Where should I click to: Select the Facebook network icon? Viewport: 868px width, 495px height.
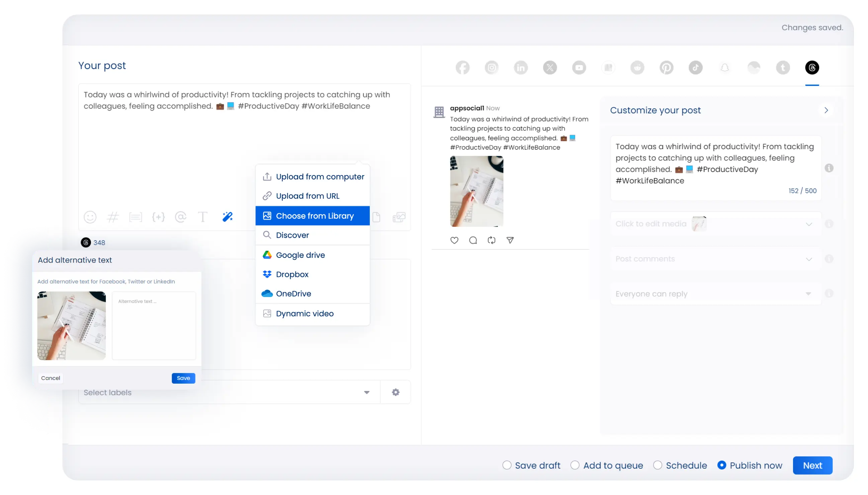[x=462, y=68]
